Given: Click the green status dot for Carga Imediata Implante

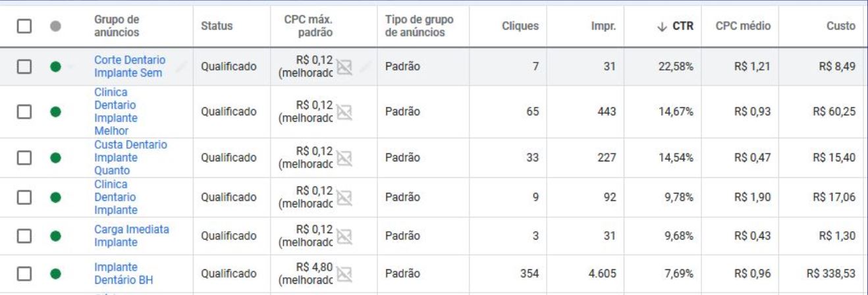Looking at the screenshot, I should point(56,236).
